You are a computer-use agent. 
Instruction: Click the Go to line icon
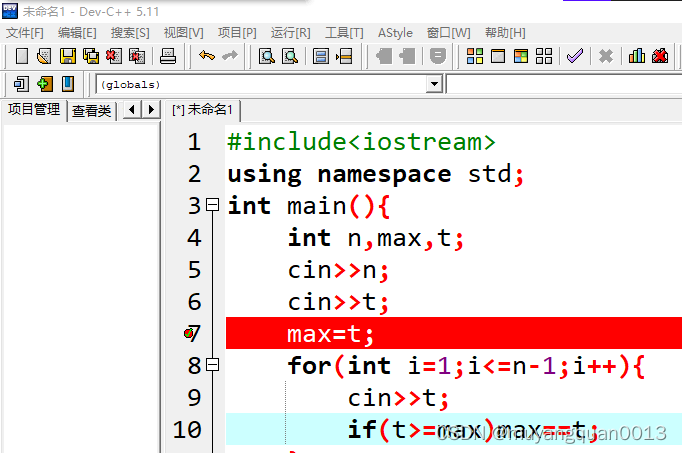pos(344,56)
